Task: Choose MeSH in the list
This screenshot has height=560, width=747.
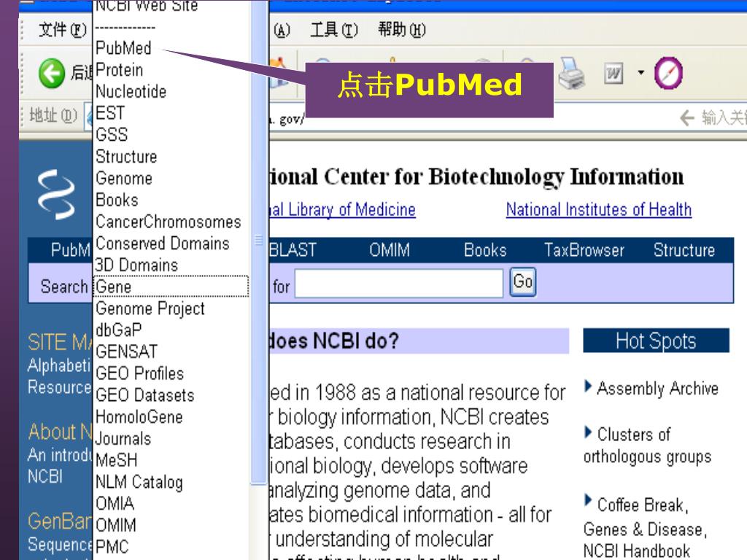Action: [116, 460]
